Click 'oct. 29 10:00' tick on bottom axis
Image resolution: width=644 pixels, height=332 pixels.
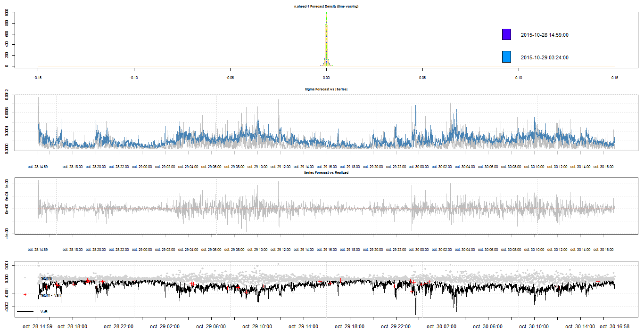256,326
